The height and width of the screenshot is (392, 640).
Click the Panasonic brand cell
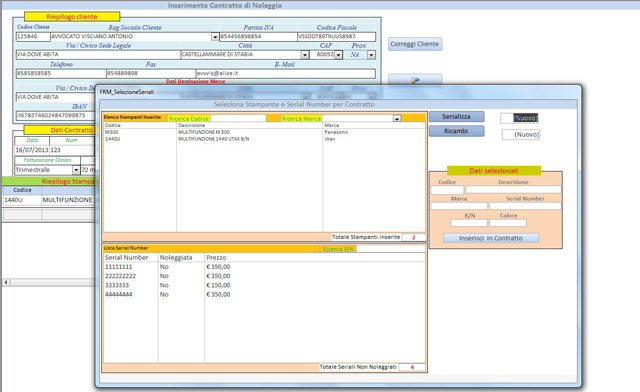pos(337,132)
